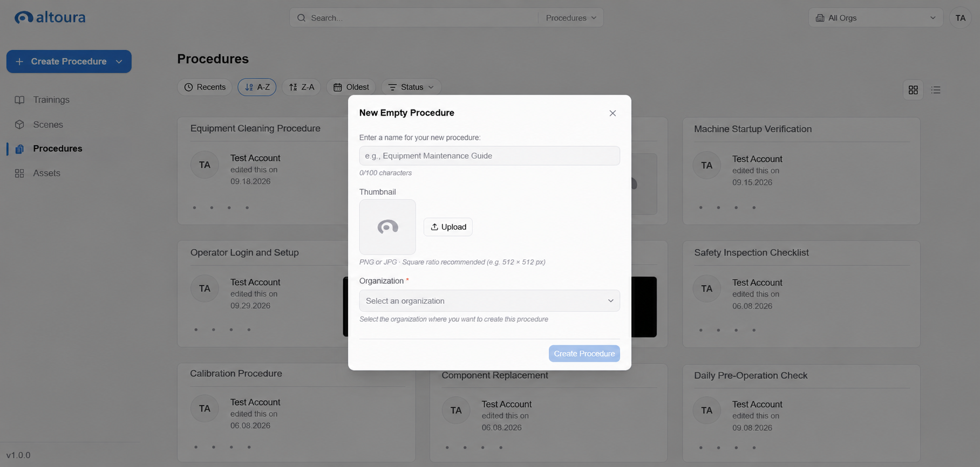980x467 pixels.
Task: Open Assets in the sidebar
Action: point(46,173)
